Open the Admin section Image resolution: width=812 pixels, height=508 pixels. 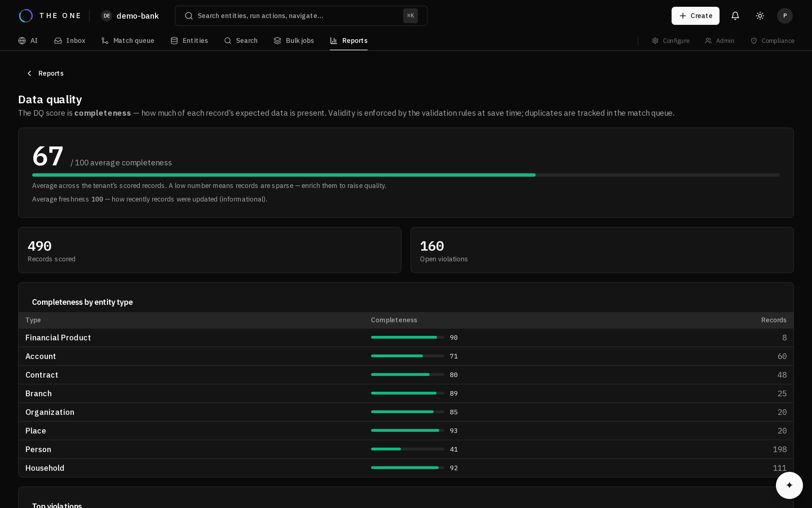point(720,41)
